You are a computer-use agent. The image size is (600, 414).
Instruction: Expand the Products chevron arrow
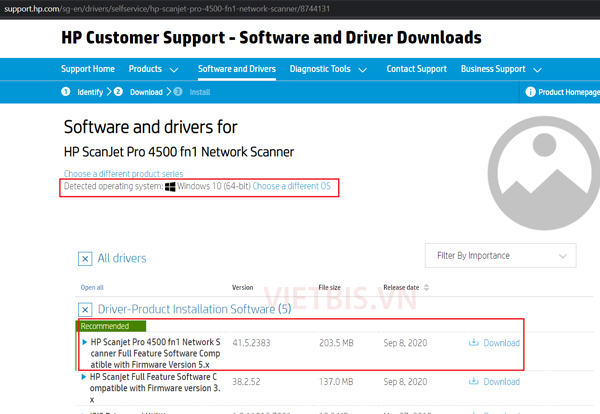click(x=174, y=70)
